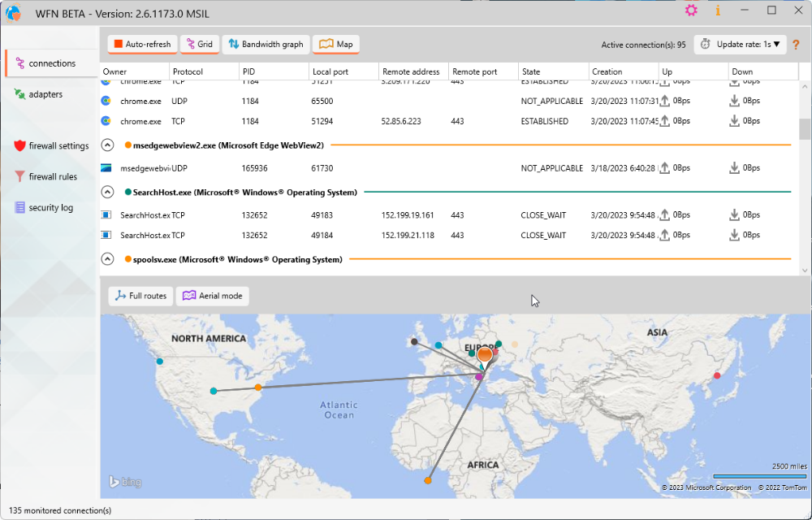Open the security log
Viewport: 812px width, 520px height.
[44, 208]
